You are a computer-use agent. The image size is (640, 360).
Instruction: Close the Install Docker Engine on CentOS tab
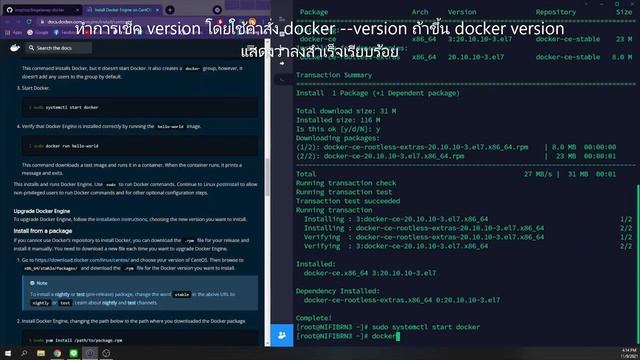157,10
